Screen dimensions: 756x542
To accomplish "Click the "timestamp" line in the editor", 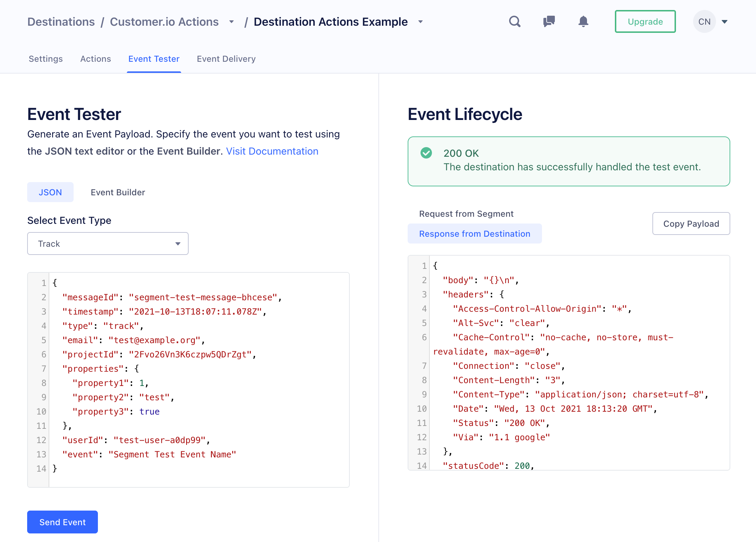I will [164, 311].
